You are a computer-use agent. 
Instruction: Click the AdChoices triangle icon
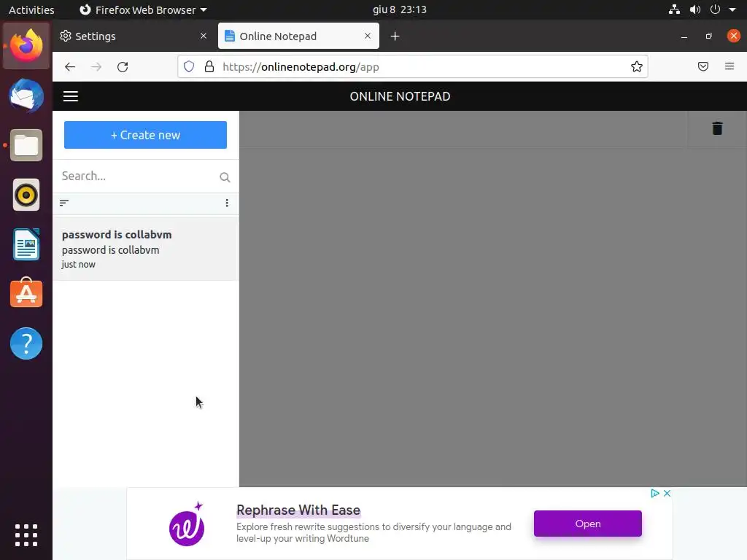(655, 494)
